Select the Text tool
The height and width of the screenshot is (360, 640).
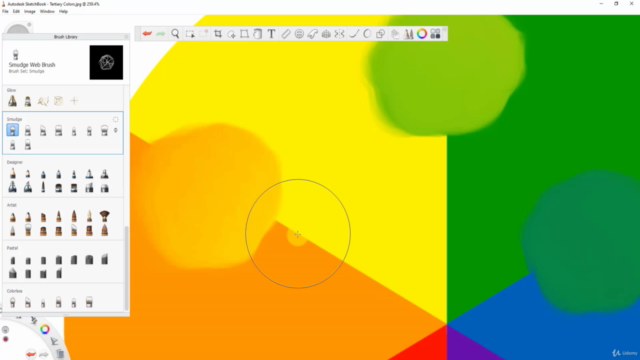271,34
